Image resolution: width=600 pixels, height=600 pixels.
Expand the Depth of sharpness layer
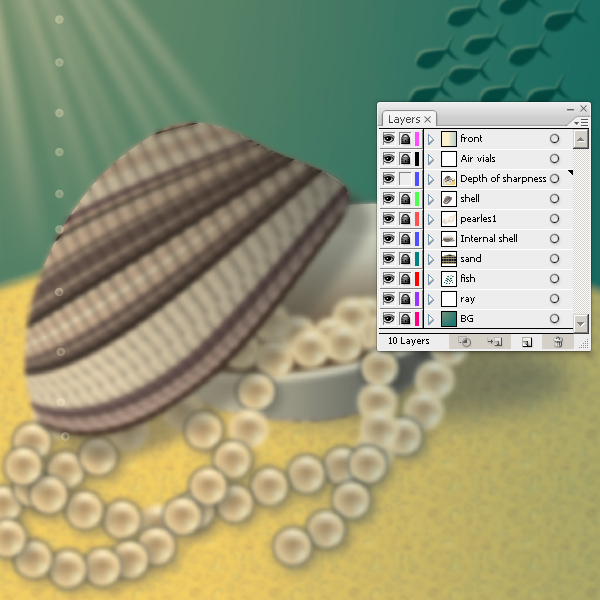tap(431, 179)
